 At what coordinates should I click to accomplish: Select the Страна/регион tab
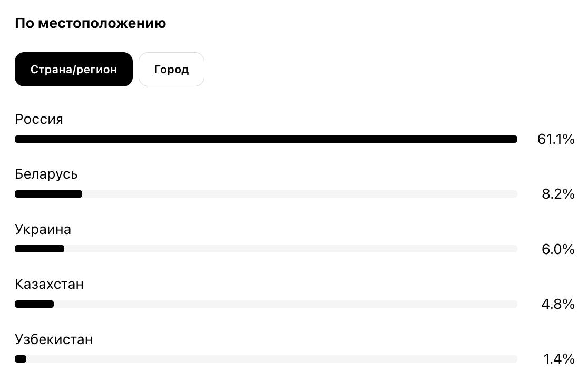(x=73, y=69)
